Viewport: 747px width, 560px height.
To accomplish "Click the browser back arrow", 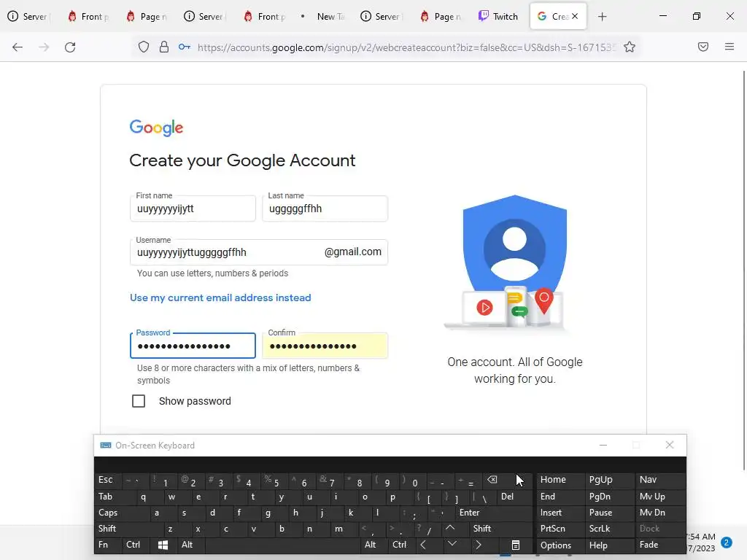I will click(18, 47).
